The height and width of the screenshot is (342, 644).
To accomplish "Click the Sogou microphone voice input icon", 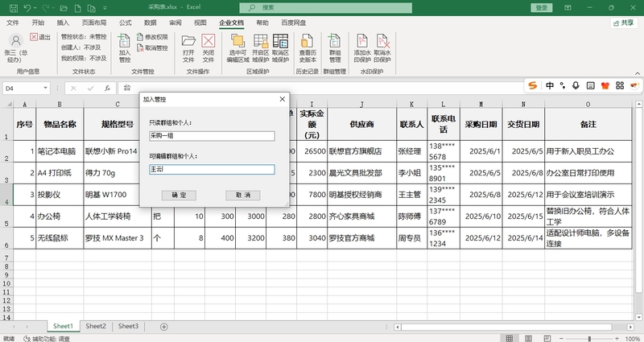I will pos(576,85).
